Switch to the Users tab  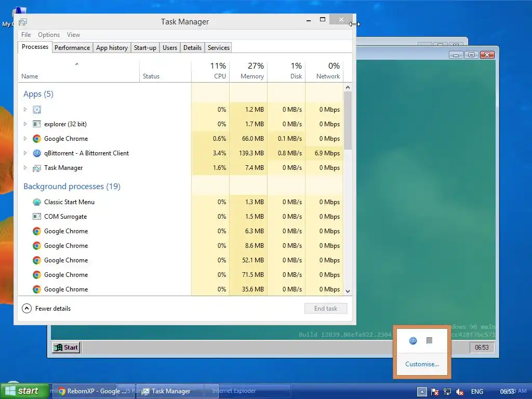170,48
